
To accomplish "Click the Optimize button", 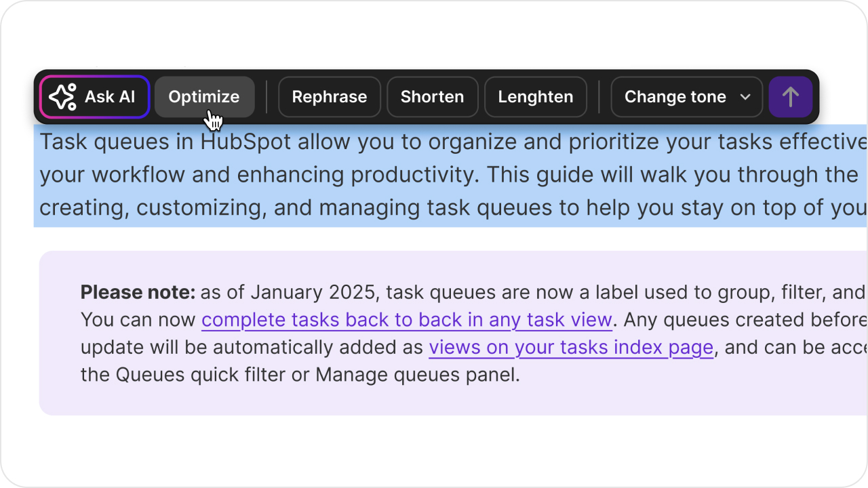I will [x=204, y=97].
